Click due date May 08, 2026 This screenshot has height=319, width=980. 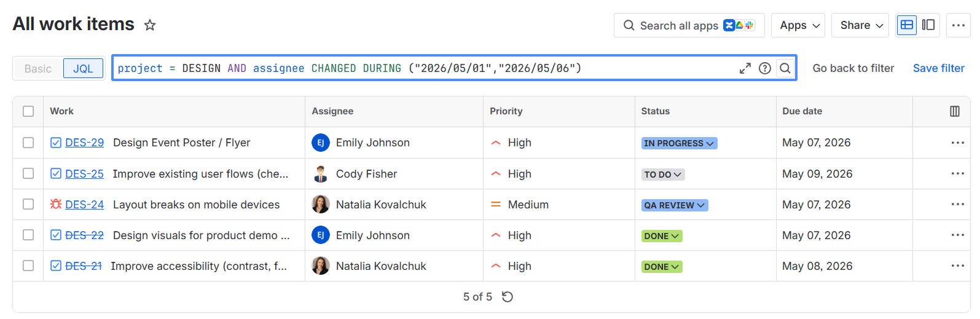(x=817, y=266)
